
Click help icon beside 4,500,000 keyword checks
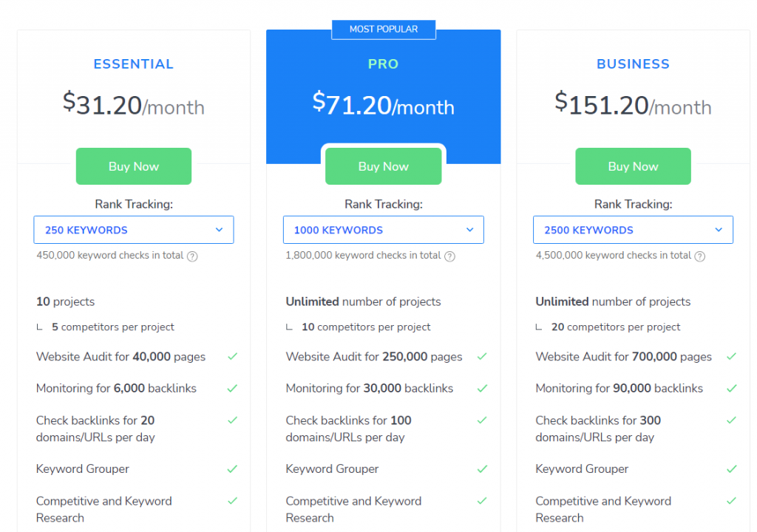click(699, 256)
